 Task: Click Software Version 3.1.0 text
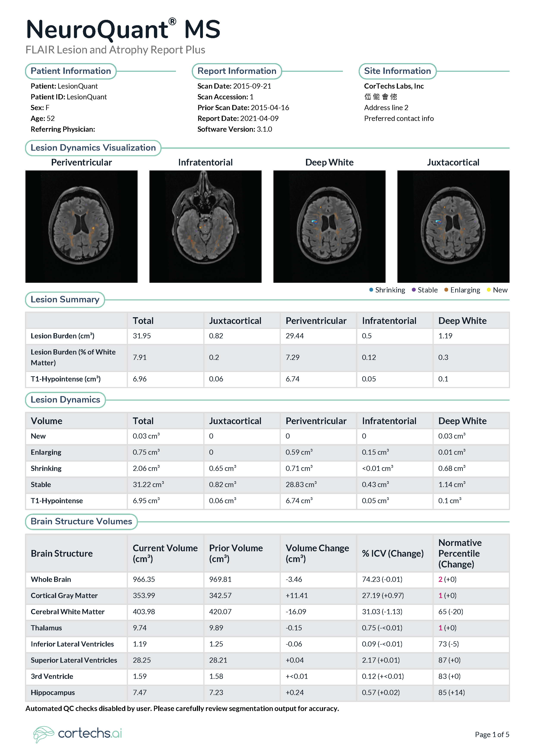point(235,129)
